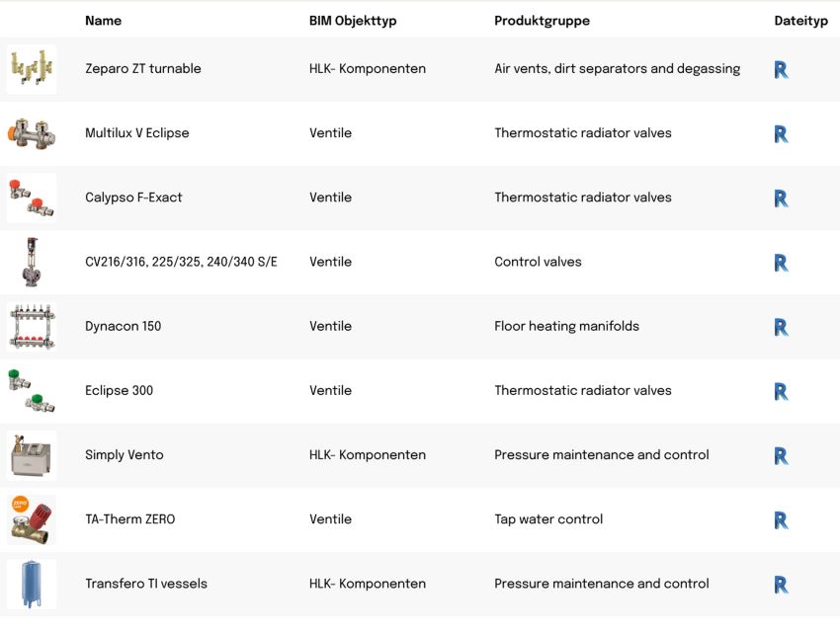Click Revit file icon for Multilux V Eclipse
840x633 pixels.
coord(781,134)
